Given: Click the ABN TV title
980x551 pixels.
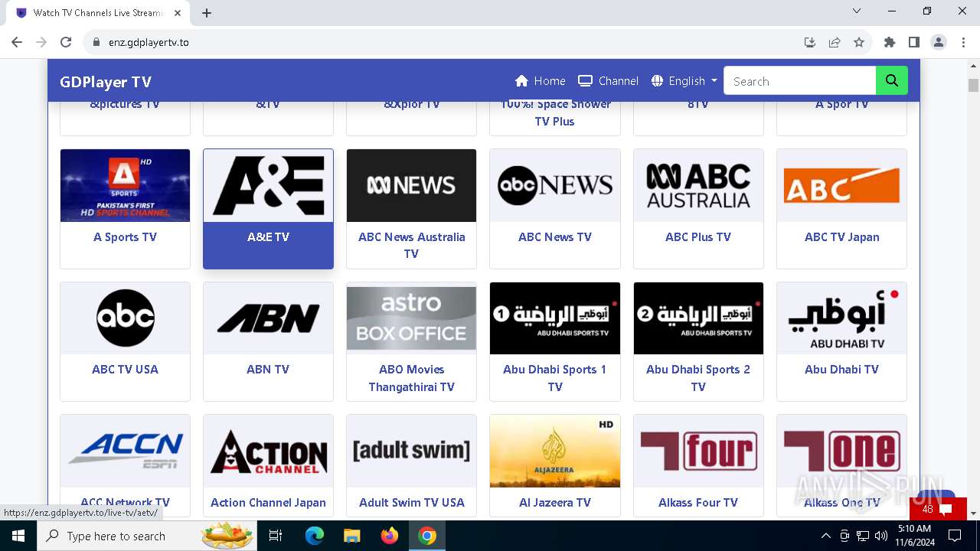Looking at the screenshot, I should (x=268, y=370).
